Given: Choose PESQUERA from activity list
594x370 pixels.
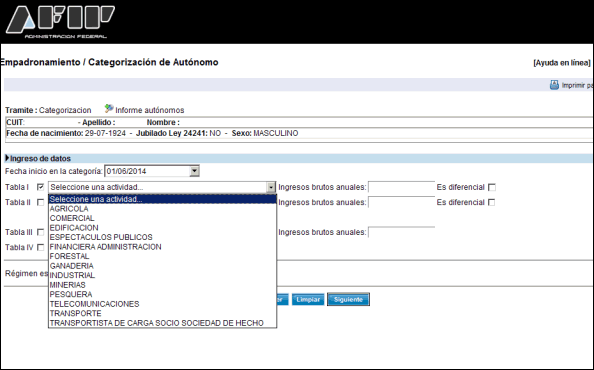Looking at the screenshot, I should tap(163, 294).
